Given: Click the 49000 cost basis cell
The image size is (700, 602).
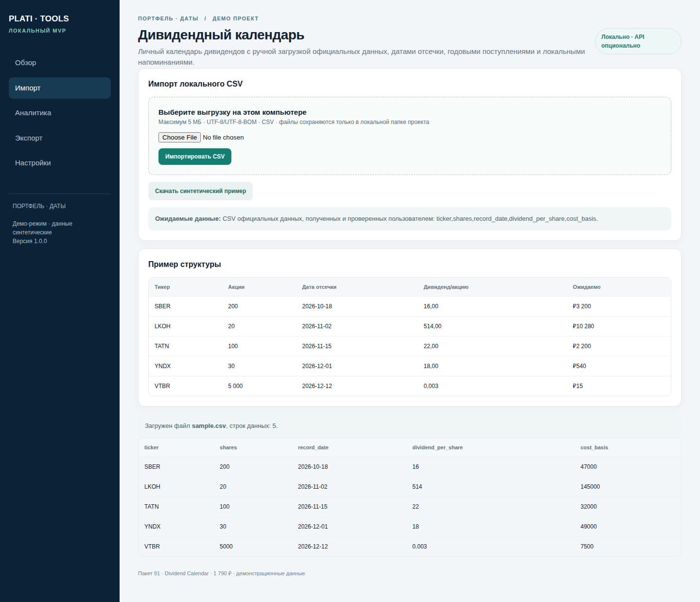Looking at the screenshot, I should tap(589, 527).
